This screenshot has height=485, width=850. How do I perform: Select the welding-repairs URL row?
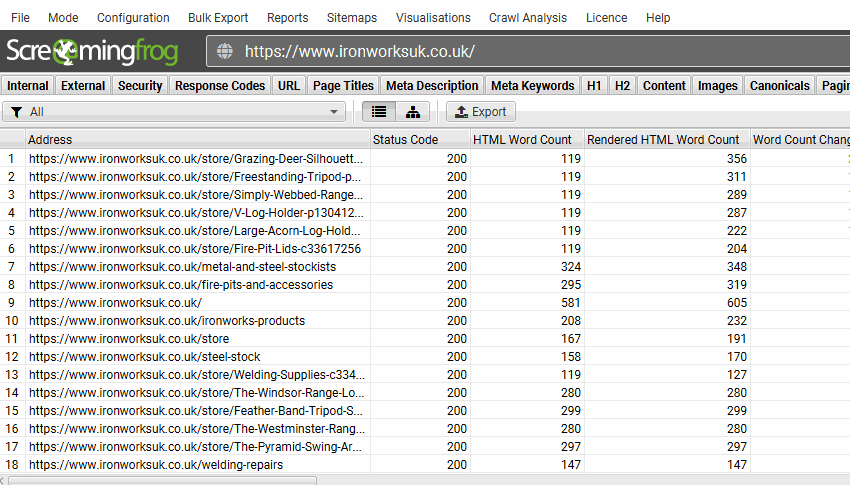click(155, 465)
